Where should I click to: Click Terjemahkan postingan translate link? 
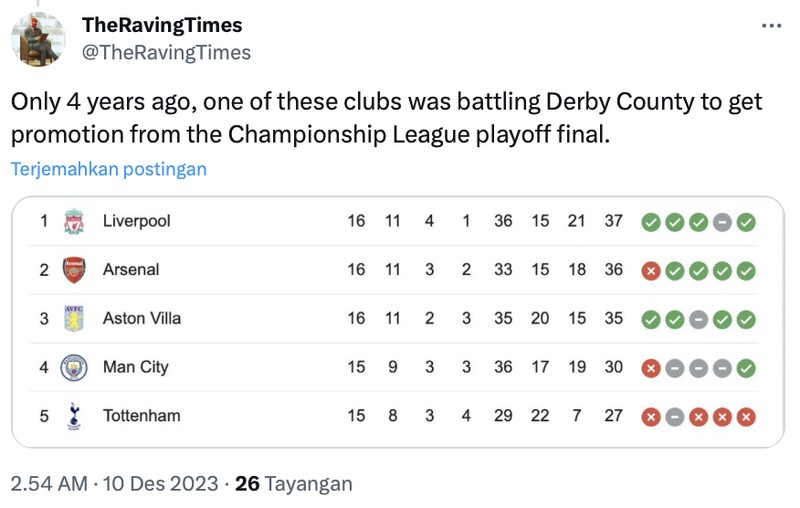[x=108, y=169]
